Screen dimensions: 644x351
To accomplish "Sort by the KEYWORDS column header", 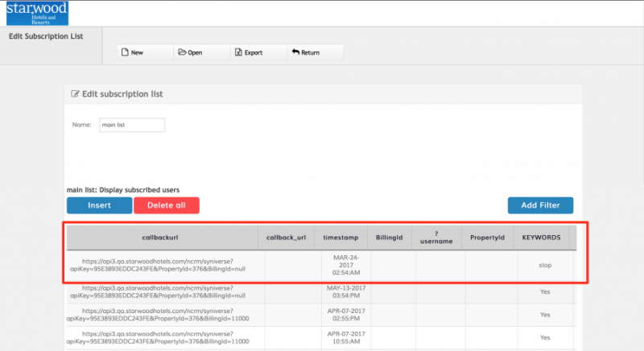I will pyautogui.click(x=541, y=238).
